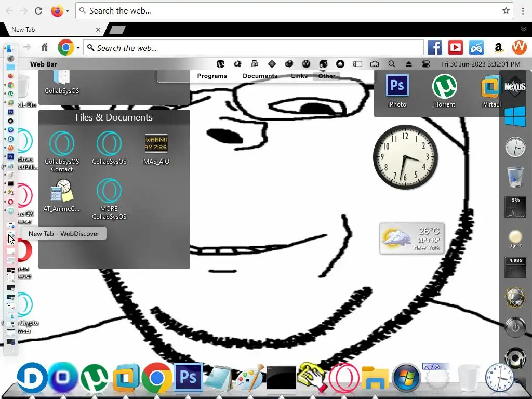Screen dimensions: 532x399
Task: Open the Facebook shortcut icon
Action: (x=435, y=47)
